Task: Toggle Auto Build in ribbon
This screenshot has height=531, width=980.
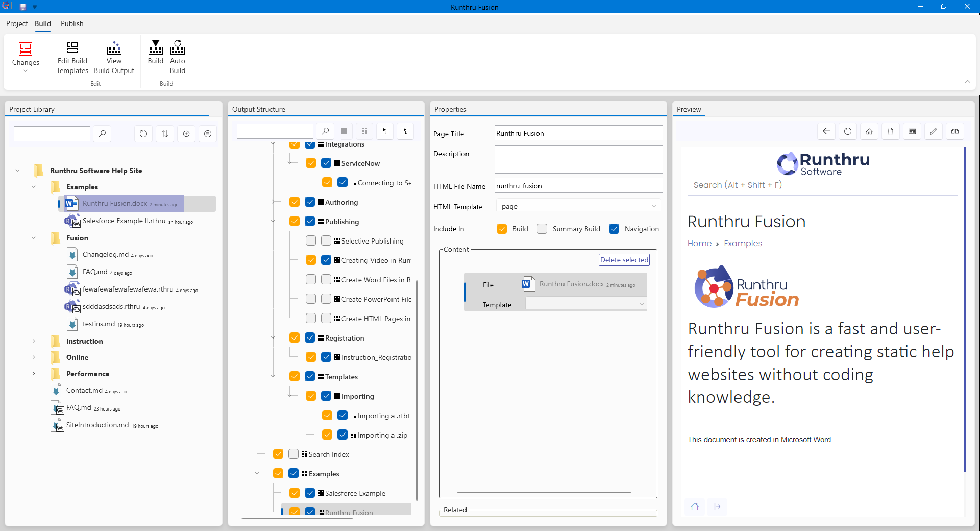Action: tap(178, 58)
